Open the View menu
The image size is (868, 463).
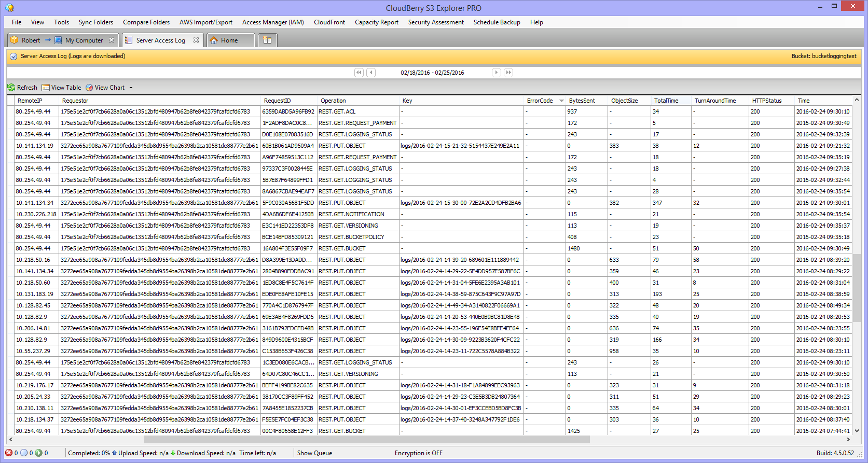click(37, 22)
